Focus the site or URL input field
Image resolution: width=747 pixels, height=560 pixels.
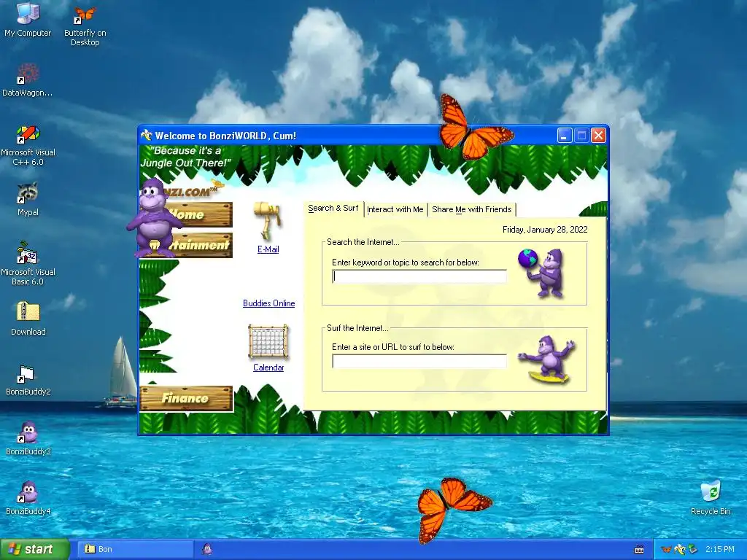click(x=419, y=362)
